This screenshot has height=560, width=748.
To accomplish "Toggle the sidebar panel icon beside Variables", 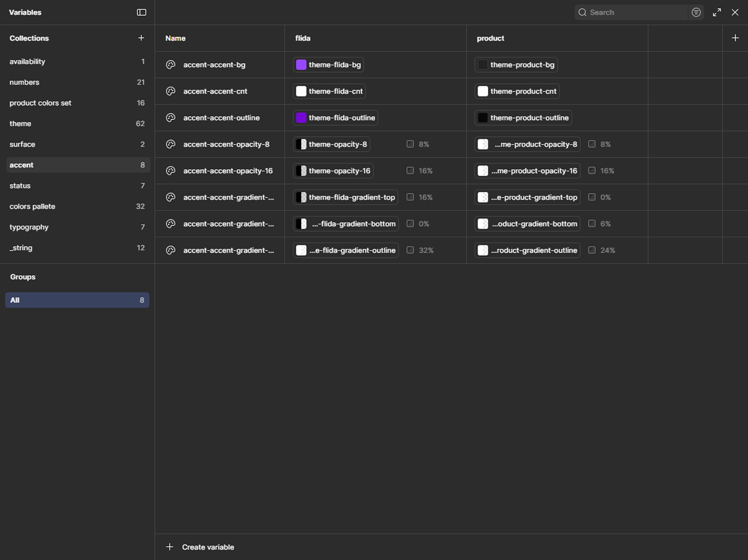I will pos(141,13).
